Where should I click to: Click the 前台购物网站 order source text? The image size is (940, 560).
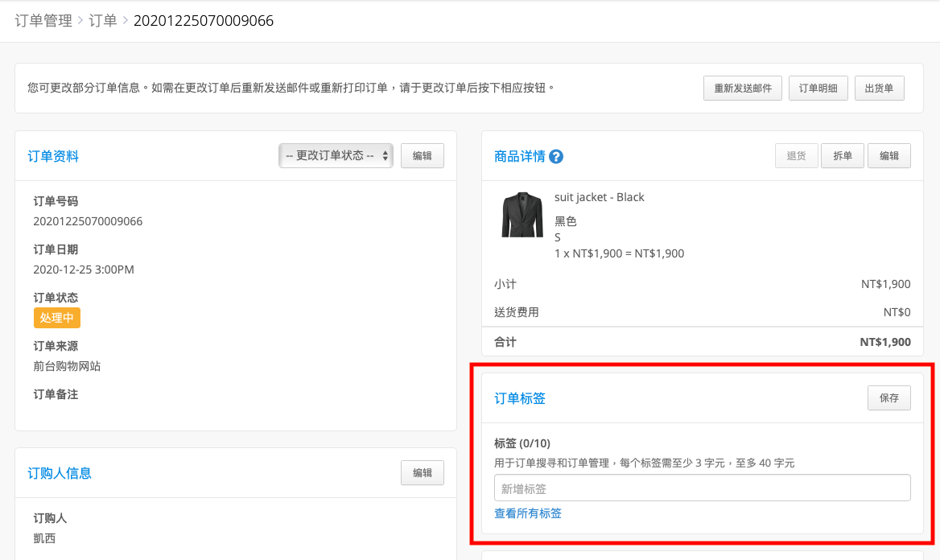coord(67,366)
